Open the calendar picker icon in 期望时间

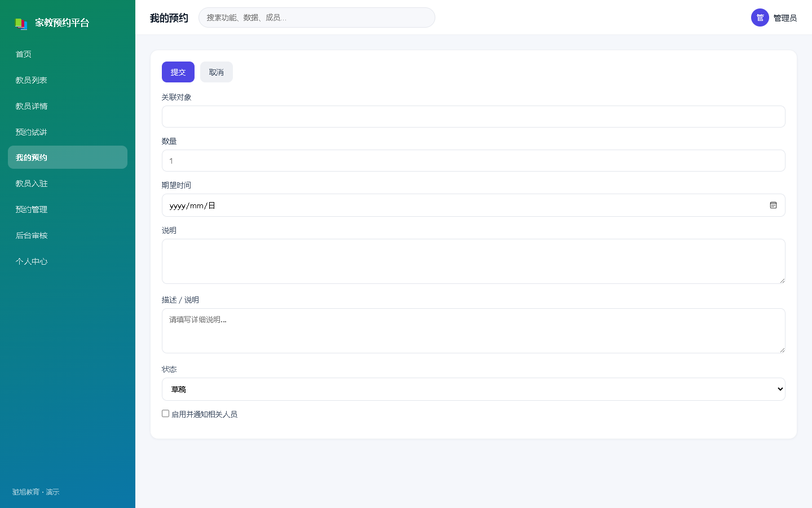point(773,205)
